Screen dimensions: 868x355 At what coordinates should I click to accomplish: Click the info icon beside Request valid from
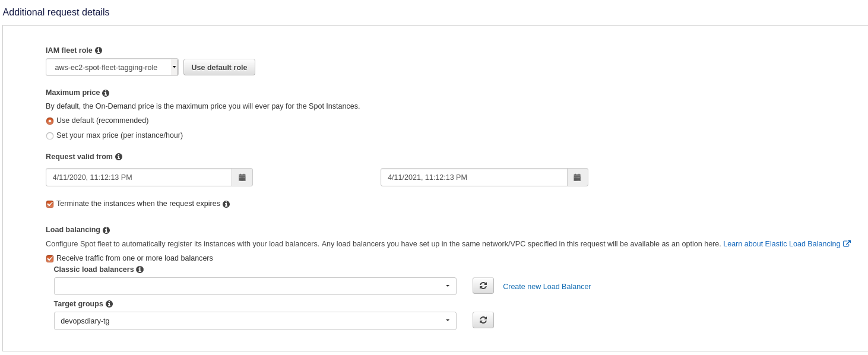click(x=119, y=157)
